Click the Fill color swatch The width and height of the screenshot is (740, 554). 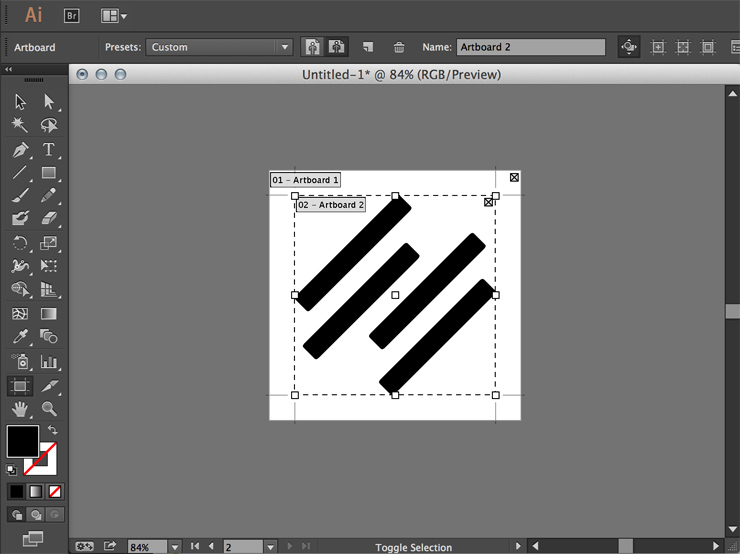pyautogui.click(x=23, y=441)
